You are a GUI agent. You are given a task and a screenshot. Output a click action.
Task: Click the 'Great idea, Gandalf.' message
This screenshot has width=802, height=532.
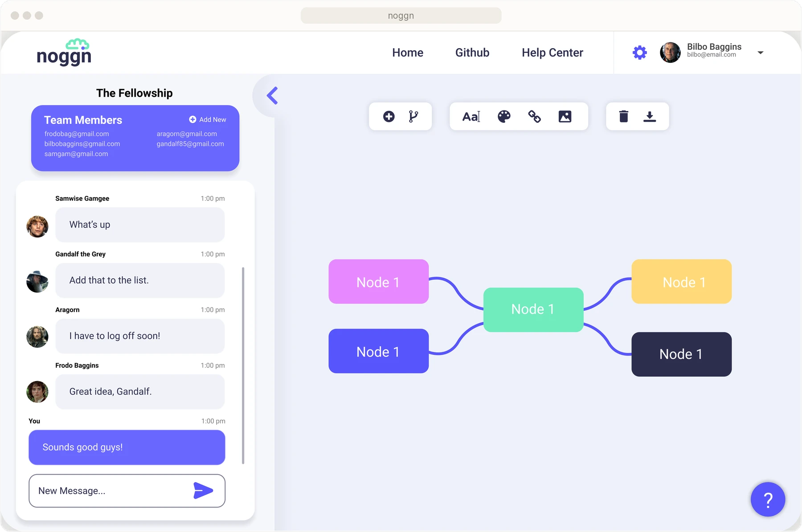click(140, 392)
